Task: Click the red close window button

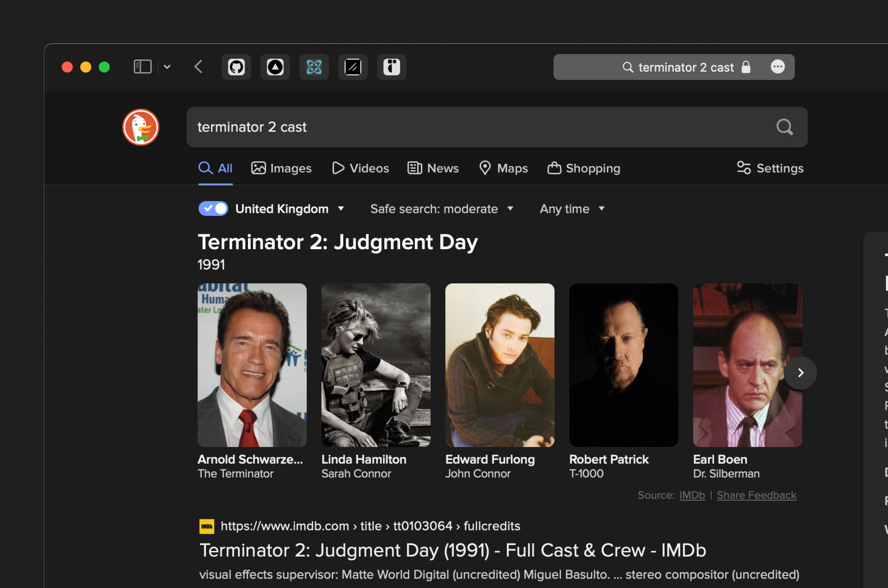Action: click(67, 67)
